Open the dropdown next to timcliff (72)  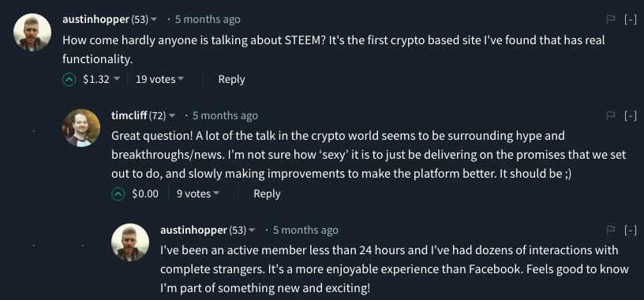pyautogui.click(x=172, y=116)
